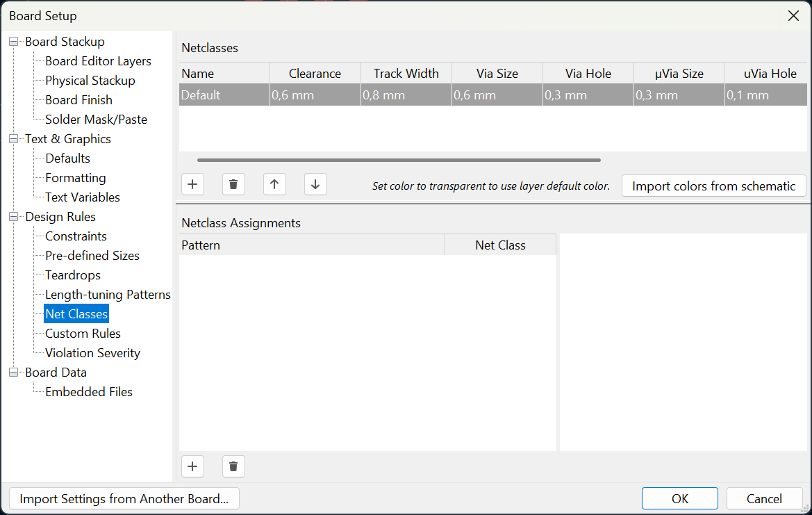Add a new netclass with the plus icon
Screen dimensions: 812x515
(x=192, y=184)
